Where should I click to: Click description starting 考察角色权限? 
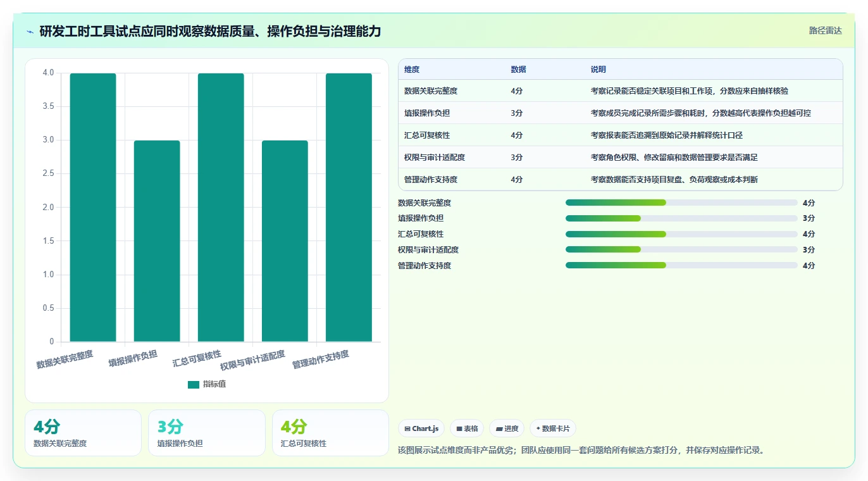[x=674, y=158]
